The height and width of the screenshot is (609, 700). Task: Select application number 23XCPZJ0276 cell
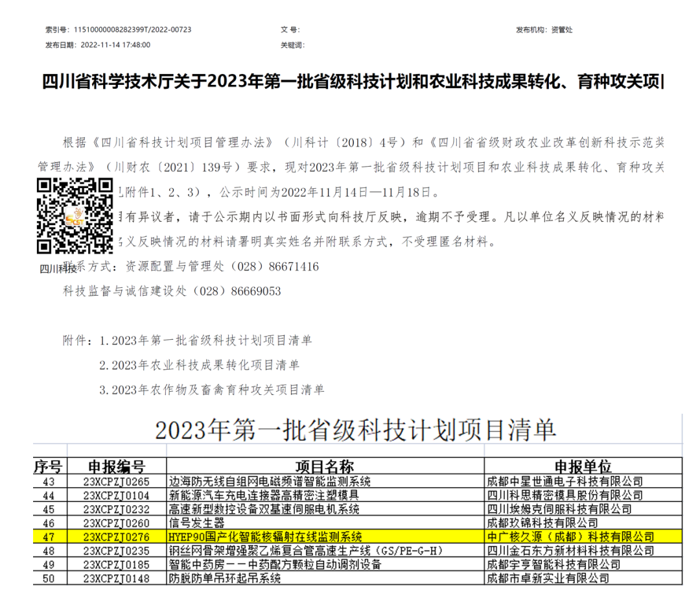[x=116, y=536]
